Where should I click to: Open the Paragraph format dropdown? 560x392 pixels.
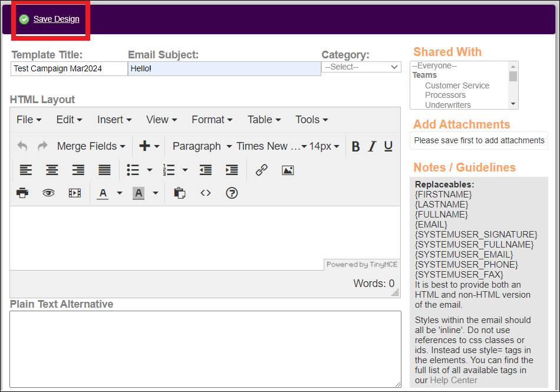point(202,146)
